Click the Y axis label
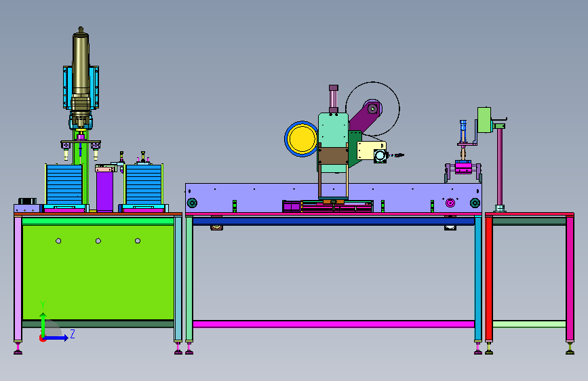 (x=43, y=304)
